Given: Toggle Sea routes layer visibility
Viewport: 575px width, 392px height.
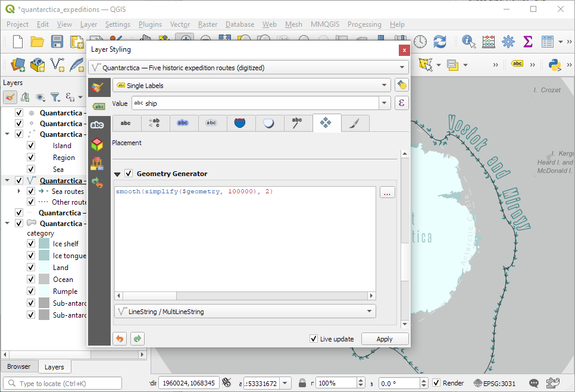Looking at the screenshot, I should [31, 191].
